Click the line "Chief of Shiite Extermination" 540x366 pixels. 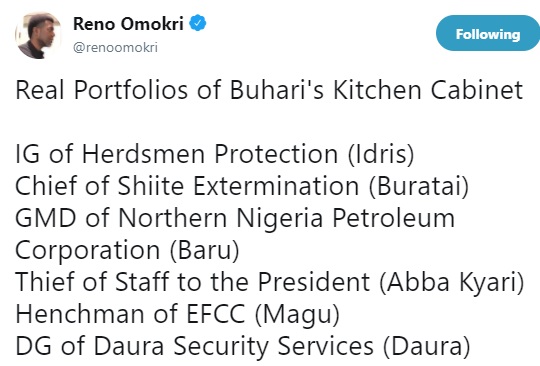click(x=187, y=186)
